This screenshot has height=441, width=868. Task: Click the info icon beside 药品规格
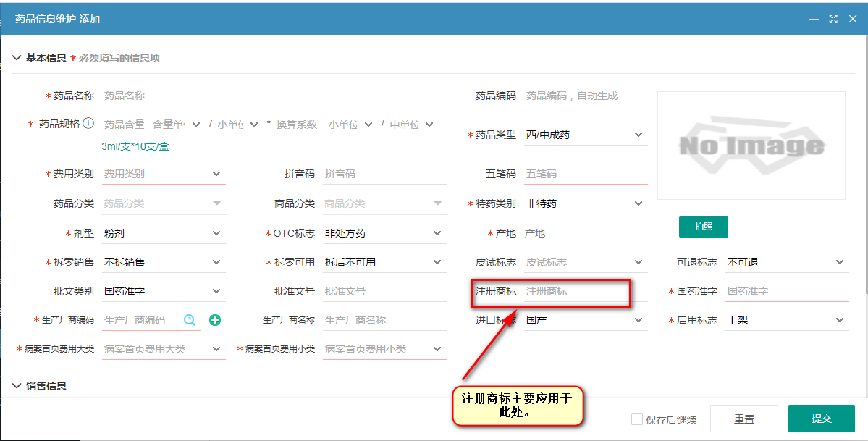coord(88,124)
